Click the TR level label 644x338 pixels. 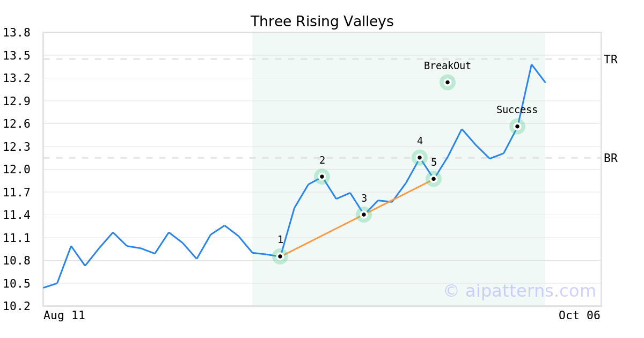[x=611, y=60]
